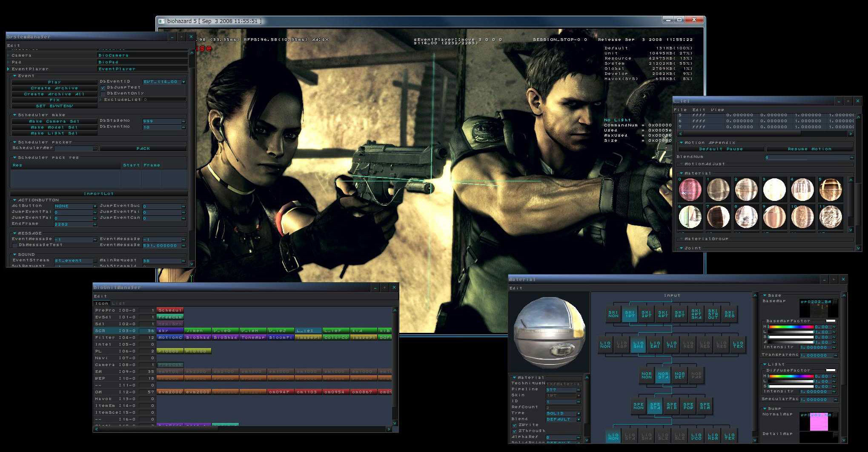Enable the DbEventOnly checkbox
Screen dimensions: 868x452
[103, 93]
